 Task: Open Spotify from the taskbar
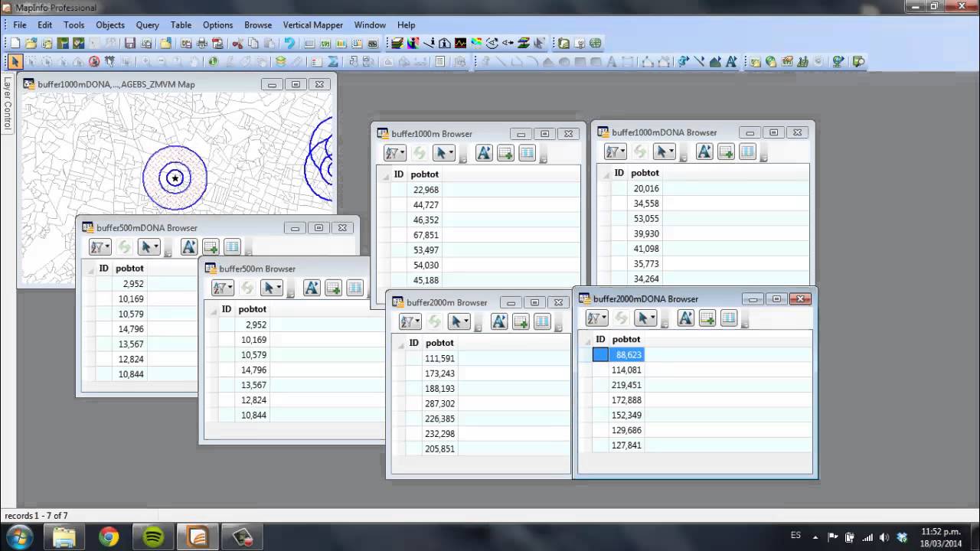coord(153,536)
